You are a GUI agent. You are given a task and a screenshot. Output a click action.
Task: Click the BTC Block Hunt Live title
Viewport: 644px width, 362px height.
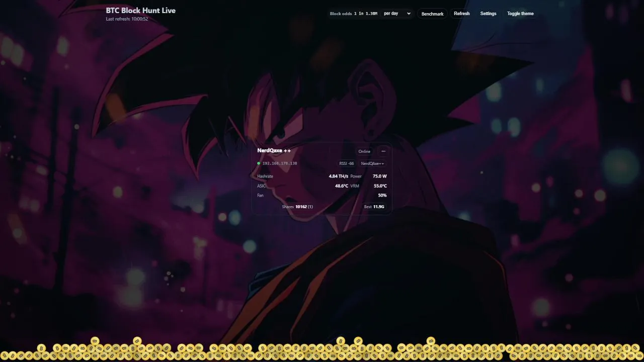click(x=141, y=10)
